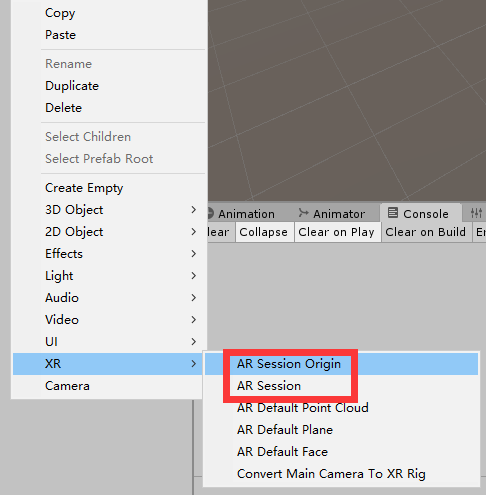This screenshot has width=486, height=495.
Task: Create an AR Session object
Action: tap(341, 386)
